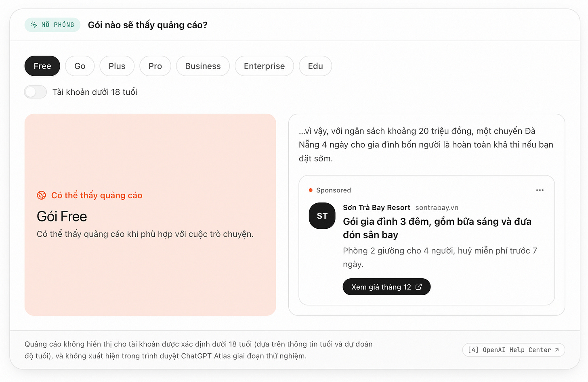Click the external link icon in Xem giá button
Image resolution: width=588 pixels, height=382 pixels.
tap(419, 287)
